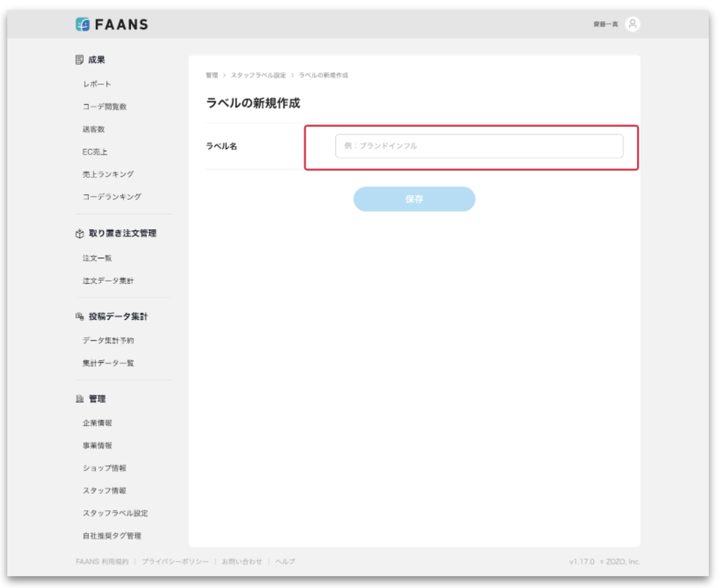Viewport: 720px width, 588px height.
Task: Open レポート in the sidebar
Action: tap(97, 84)
